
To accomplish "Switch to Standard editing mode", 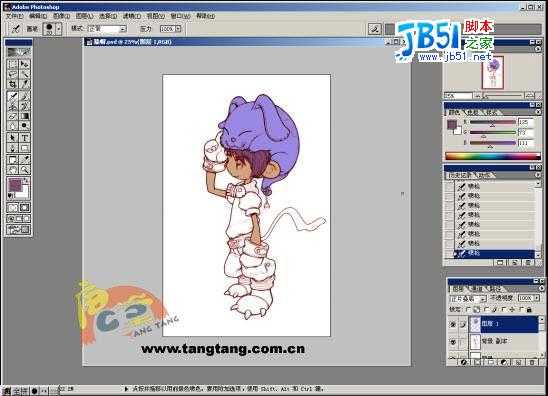I will 13,208.
